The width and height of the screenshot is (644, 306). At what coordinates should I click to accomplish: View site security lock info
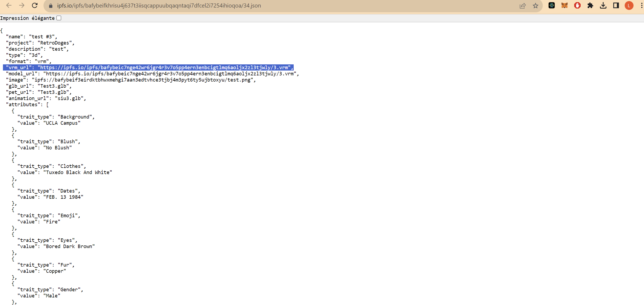[50, 6]
